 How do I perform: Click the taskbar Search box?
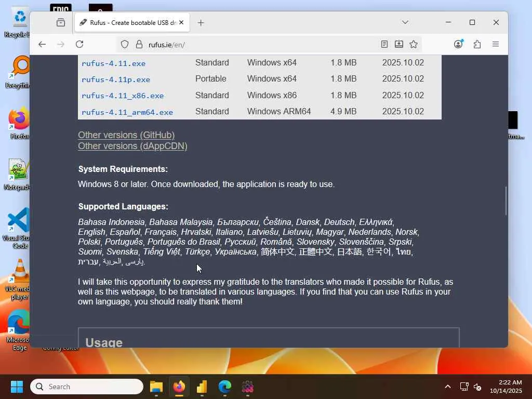point(87,387)
